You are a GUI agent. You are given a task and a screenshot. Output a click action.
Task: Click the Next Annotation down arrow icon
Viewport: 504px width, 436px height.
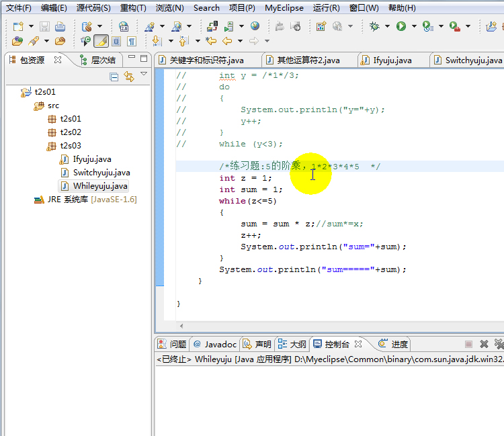[x=157, y=41]
